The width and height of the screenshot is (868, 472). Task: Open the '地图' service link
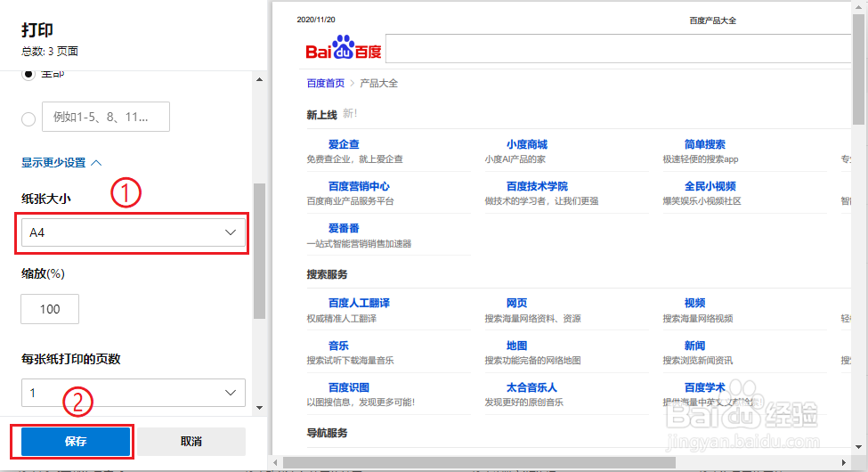pos(516,346)
